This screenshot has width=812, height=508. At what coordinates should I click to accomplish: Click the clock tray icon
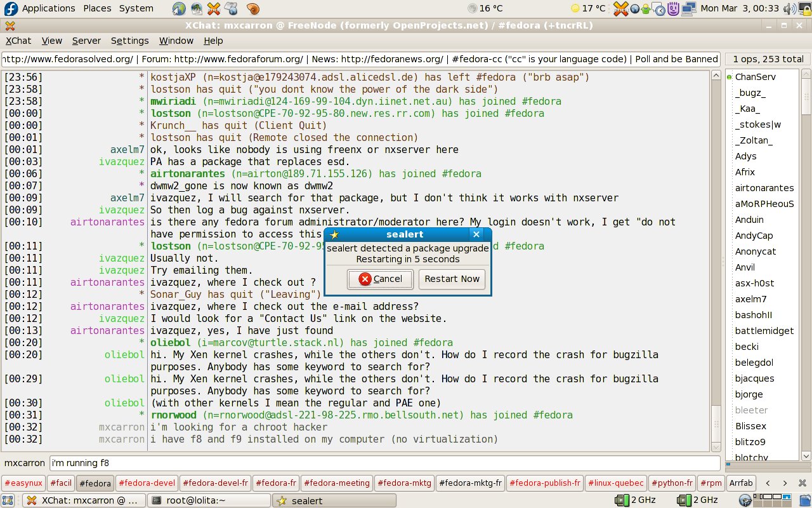pos(660,9)
